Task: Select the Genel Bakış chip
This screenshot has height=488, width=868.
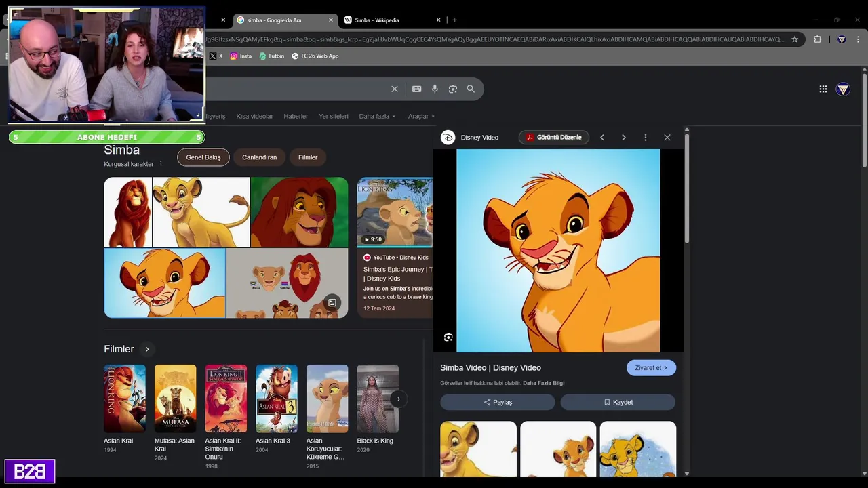Action: click(x=203, y=157)
